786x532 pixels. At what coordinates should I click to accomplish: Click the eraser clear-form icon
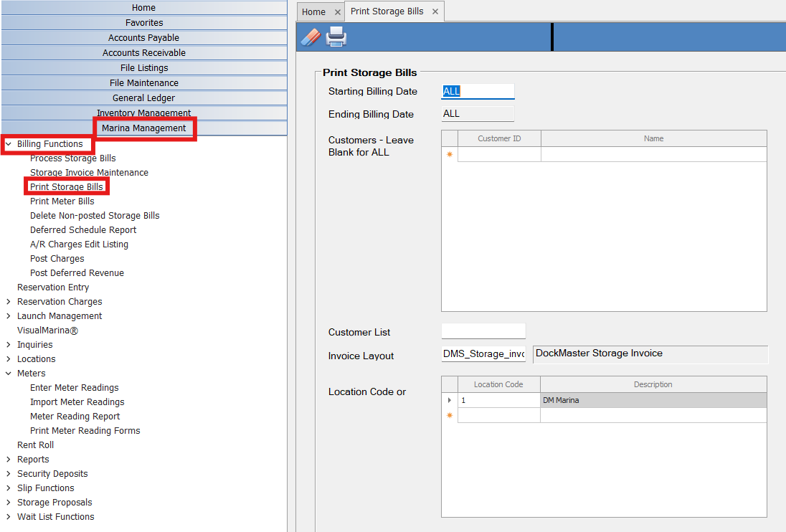(x=311, y=37)
